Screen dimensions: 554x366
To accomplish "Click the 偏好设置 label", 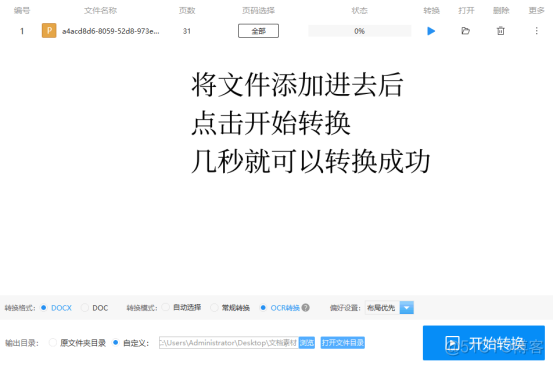I will [x=345, y=308].
